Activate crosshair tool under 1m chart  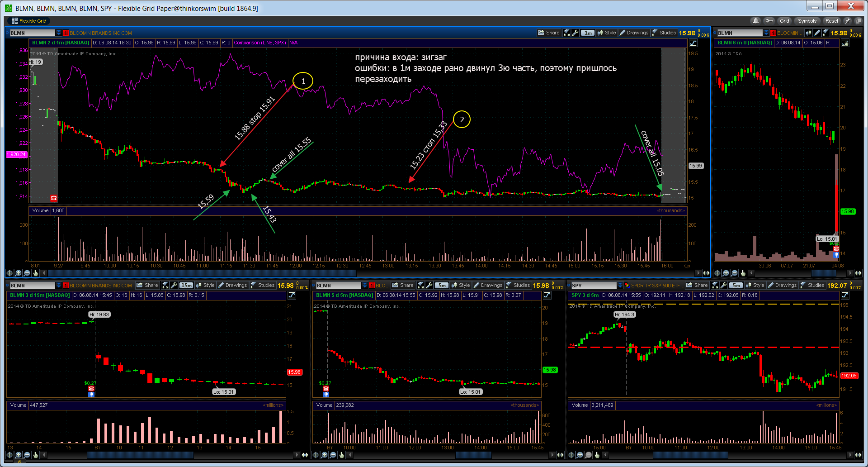tap(9, 273)
